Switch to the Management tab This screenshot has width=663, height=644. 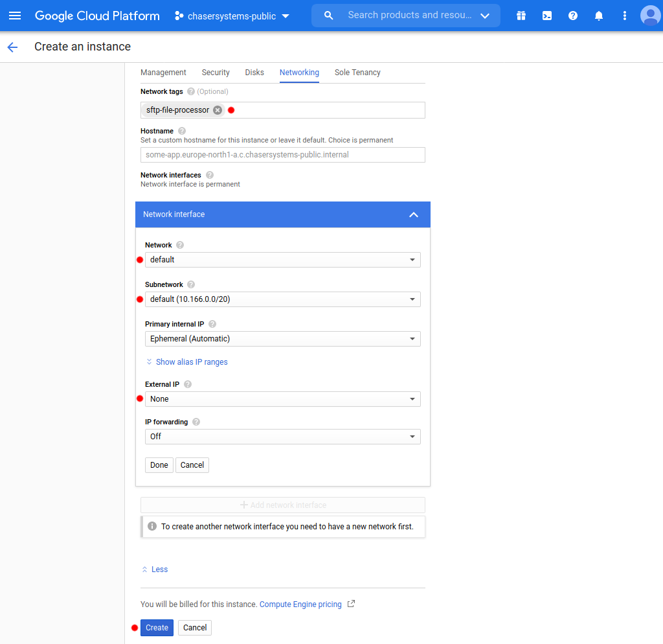coord(163,73)
